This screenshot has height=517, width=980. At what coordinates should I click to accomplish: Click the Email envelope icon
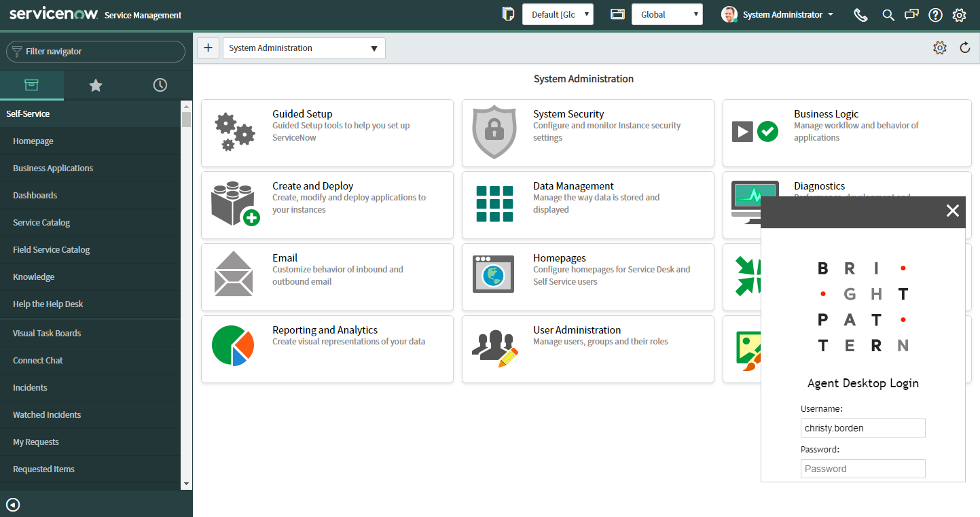(234, 274)
